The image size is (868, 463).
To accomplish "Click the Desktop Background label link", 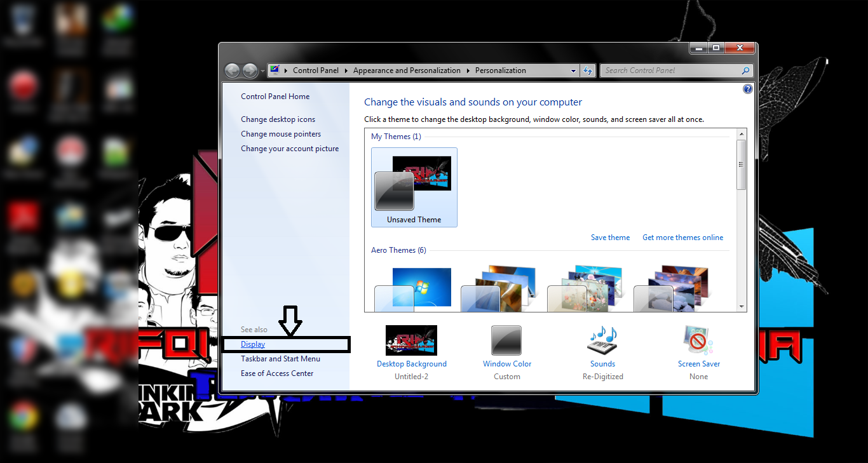I will coord(412,364).
